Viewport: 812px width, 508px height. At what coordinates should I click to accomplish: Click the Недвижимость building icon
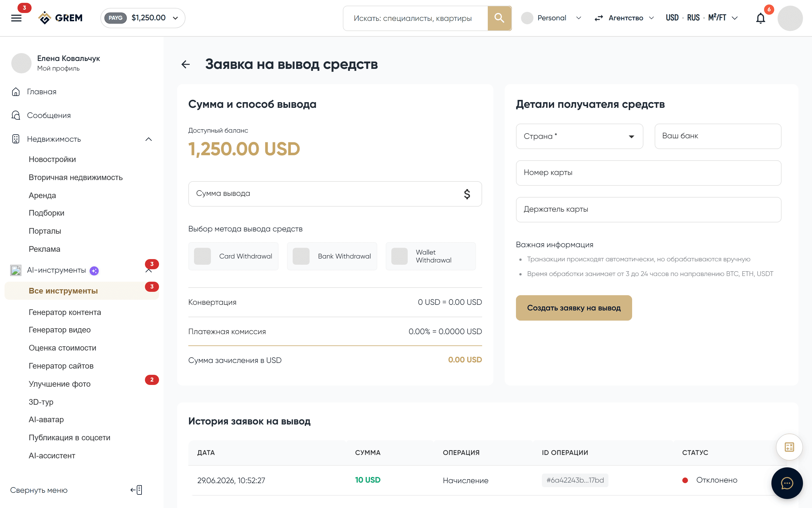[16, 139]
